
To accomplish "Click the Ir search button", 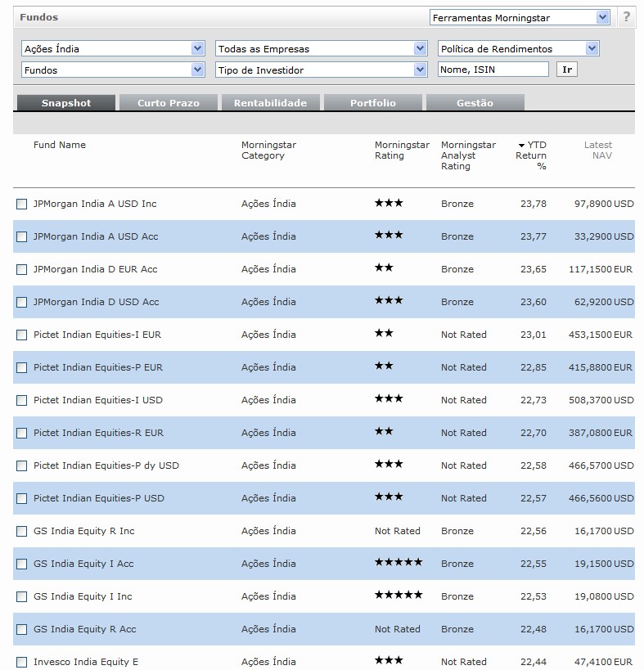I will (567, 70).
